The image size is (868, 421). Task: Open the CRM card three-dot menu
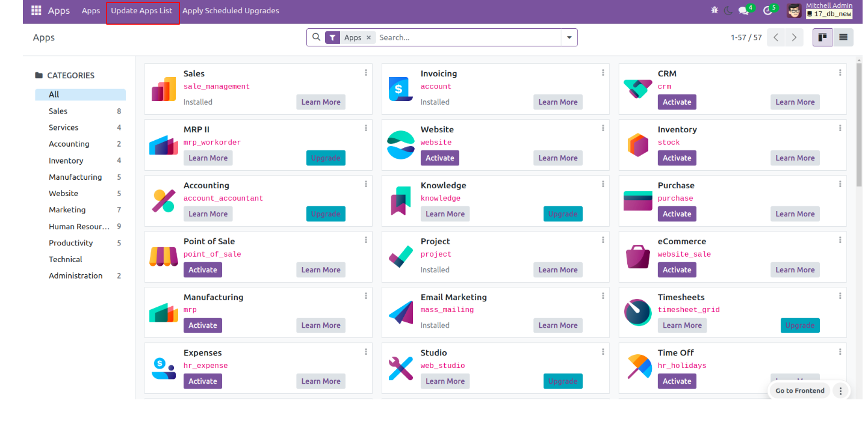click(x=840, y=73)
